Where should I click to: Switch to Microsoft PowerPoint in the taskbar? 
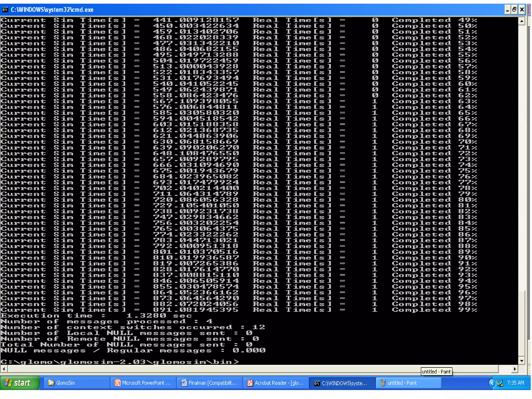click(x=143, y=383)
